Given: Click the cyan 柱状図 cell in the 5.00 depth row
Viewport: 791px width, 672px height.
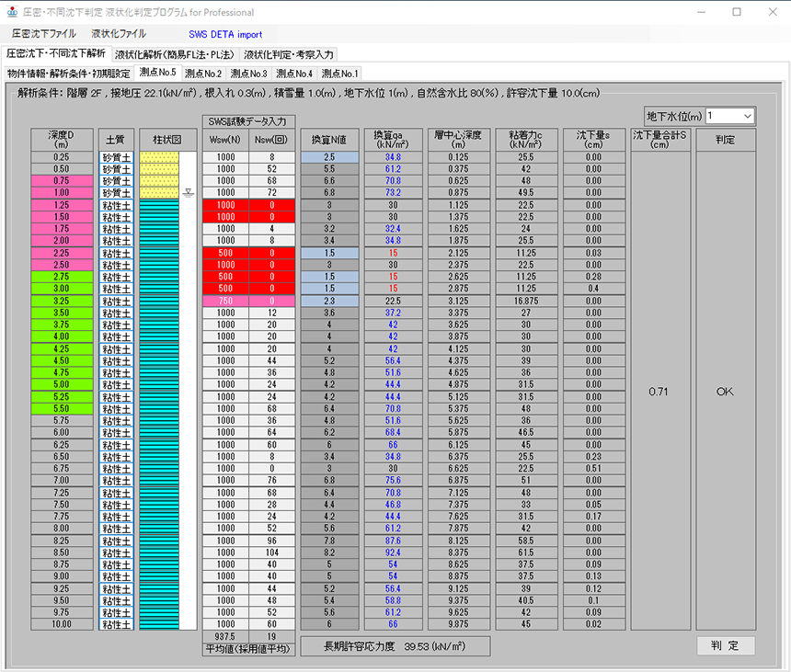Looking at the screenshot, I should pyautogui.click(x=159, y=384).
